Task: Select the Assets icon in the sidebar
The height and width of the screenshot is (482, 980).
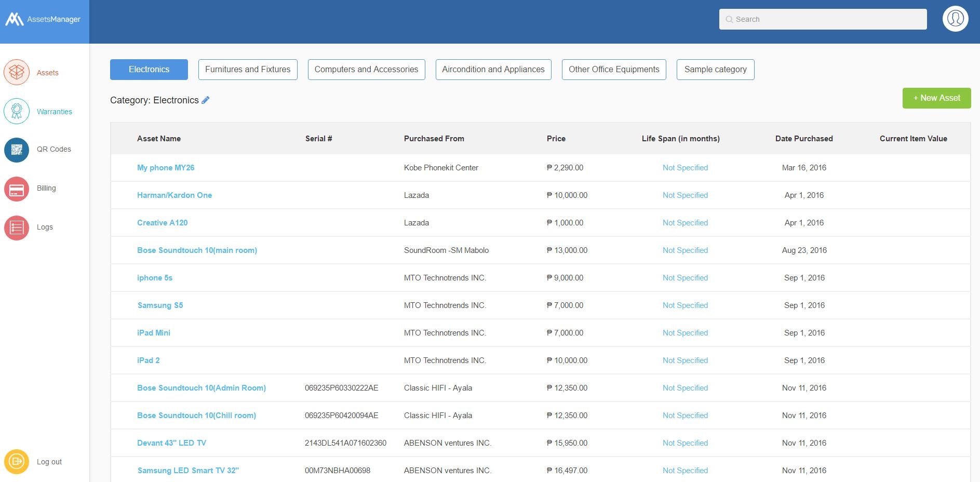Action: [x=17, y=72]
